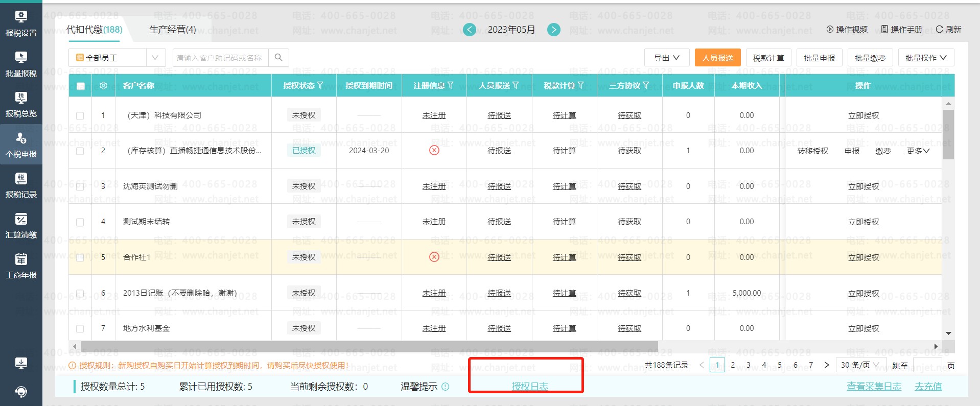Click the 批量缴费 button

coord(870,58)
